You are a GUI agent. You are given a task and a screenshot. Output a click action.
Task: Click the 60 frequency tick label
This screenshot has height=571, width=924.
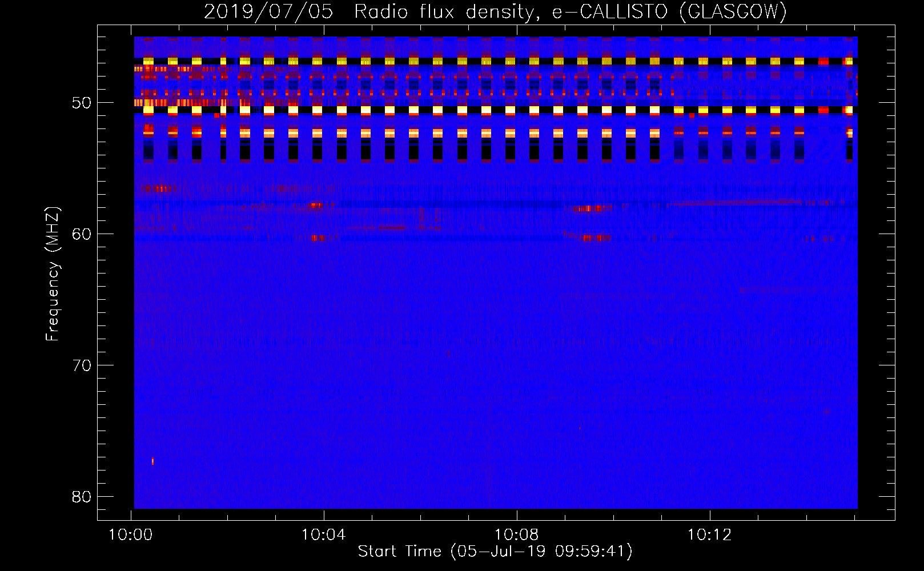[x=82, y=234]
